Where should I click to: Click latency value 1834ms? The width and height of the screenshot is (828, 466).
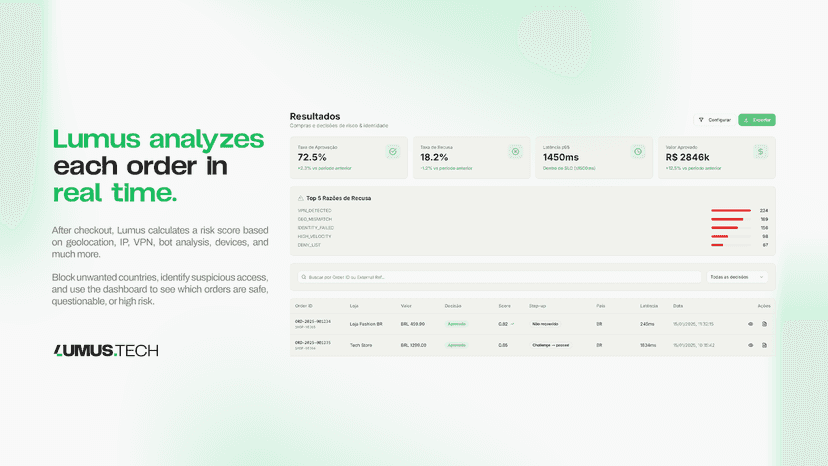(648, 345)
